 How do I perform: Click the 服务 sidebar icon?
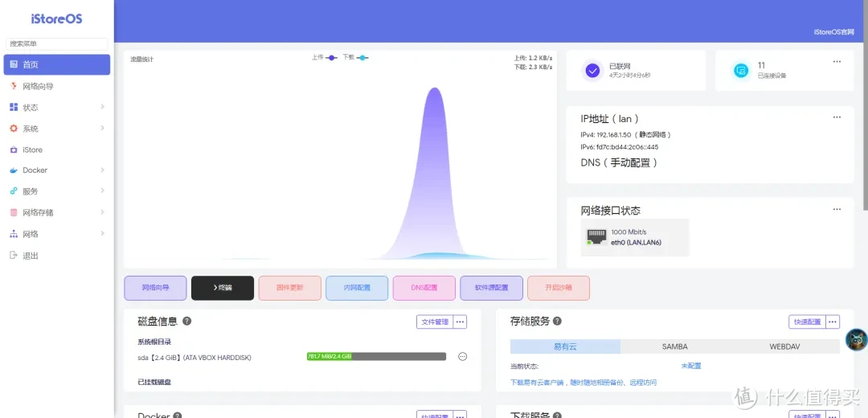pos(14,191)
